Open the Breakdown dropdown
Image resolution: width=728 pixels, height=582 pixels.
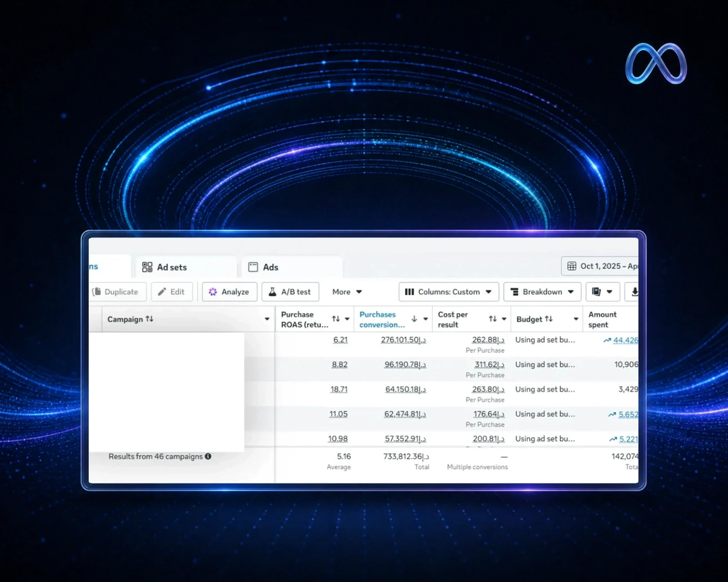(542, 292)
